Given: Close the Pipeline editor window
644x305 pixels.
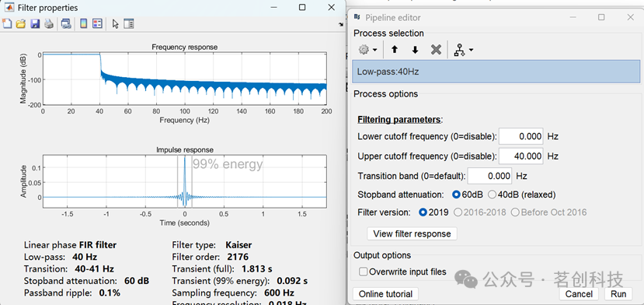Looking at the screenshot, I should (x=631, y=17).
